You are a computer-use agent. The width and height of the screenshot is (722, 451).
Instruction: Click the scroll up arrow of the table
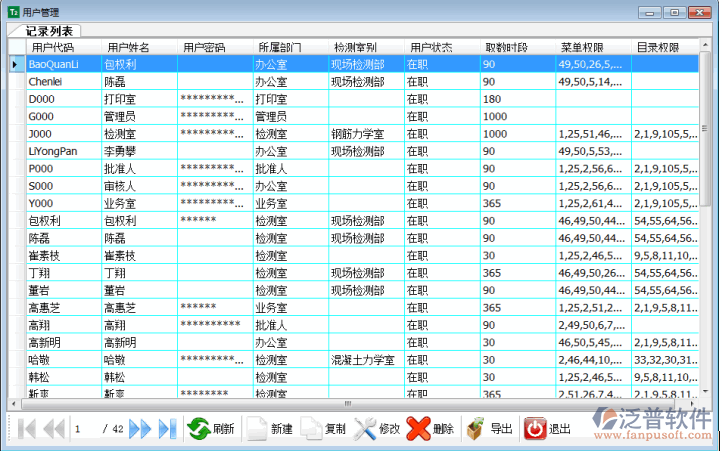(705, 45)
